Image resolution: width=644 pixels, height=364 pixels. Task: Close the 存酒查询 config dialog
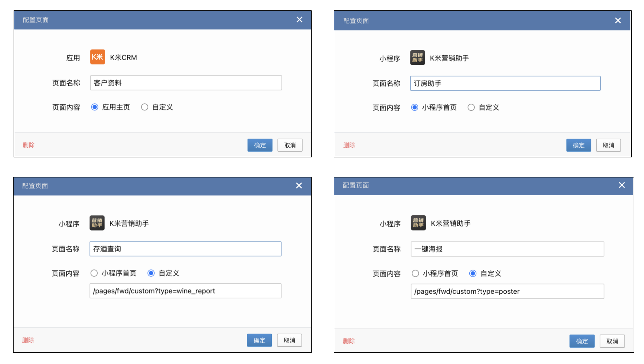tap(299, 186)
